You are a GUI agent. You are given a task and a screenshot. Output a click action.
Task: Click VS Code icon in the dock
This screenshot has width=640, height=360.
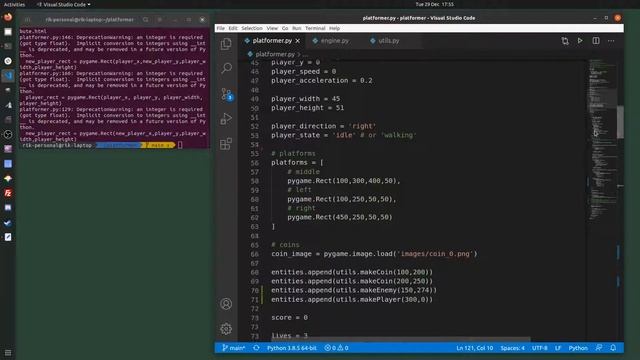coord(8,76)
